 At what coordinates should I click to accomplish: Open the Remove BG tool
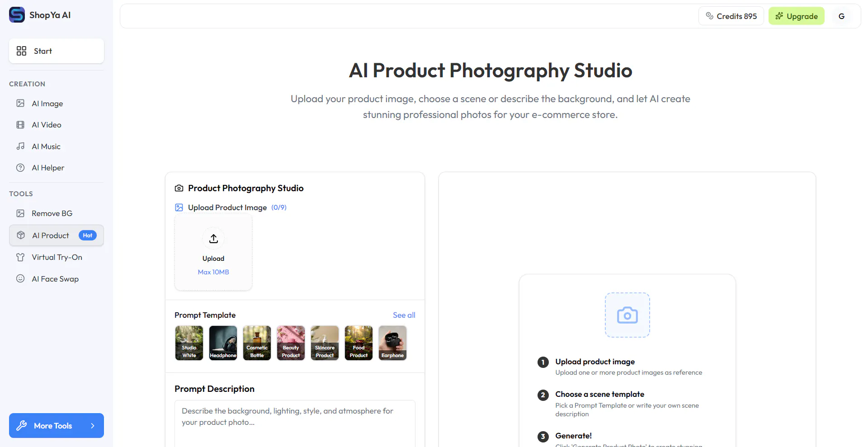(57, 213)
